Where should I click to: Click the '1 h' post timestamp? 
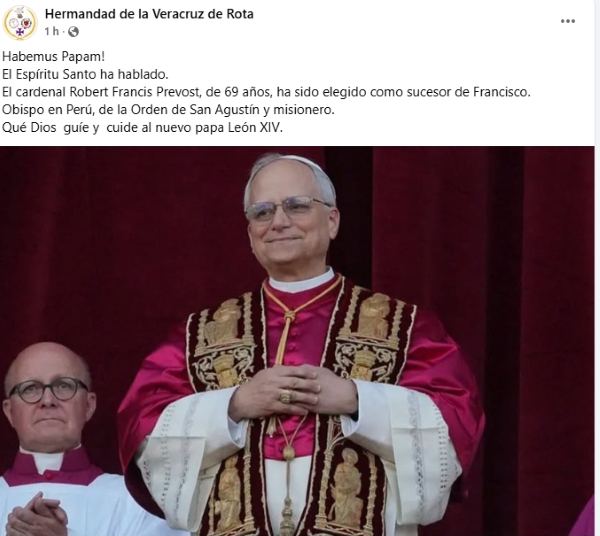52,31
